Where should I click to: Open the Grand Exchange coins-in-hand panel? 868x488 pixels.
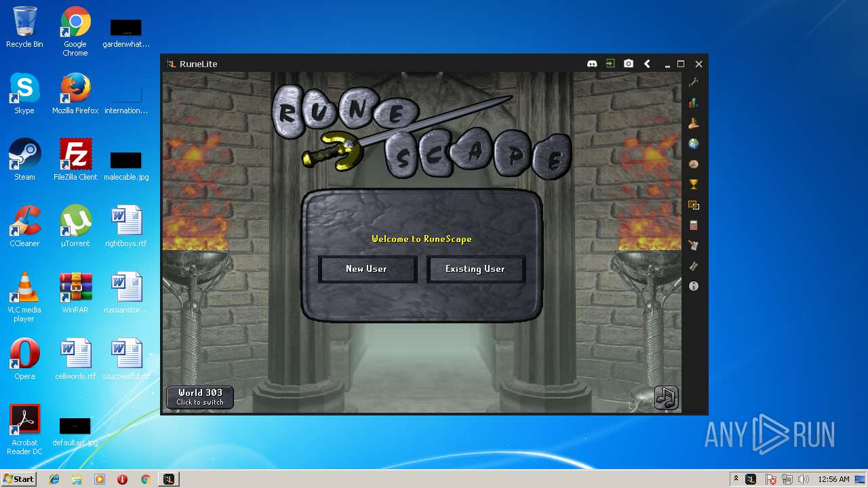(x=693, y=123)
